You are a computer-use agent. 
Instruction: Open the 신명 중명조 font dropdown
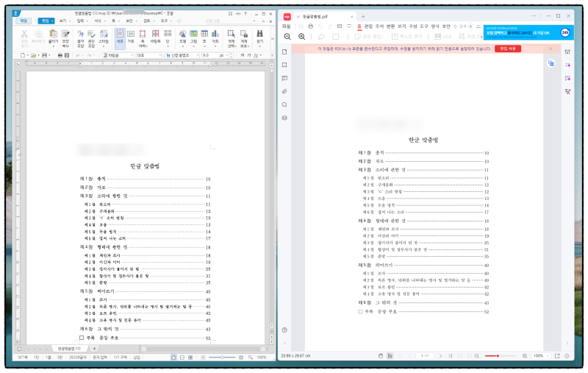point(182,55)
